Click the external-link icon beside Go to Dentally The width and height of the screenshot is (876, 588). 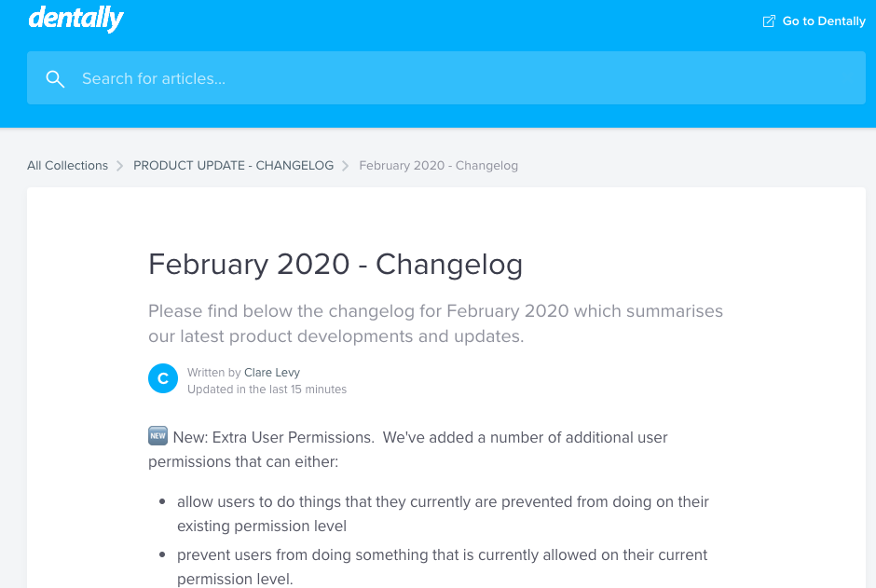pos(769,21)
